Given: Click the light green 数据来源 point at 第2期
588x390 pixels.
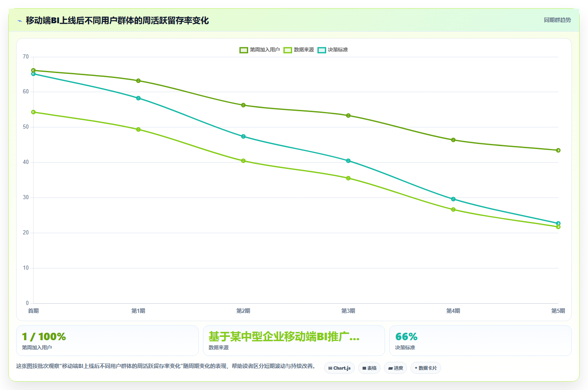Looking at the screenshot, I should tap(243, 161).
